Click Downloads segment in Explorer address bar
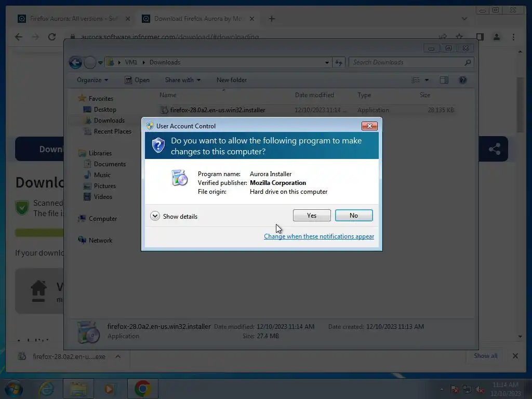 (165, 62)
